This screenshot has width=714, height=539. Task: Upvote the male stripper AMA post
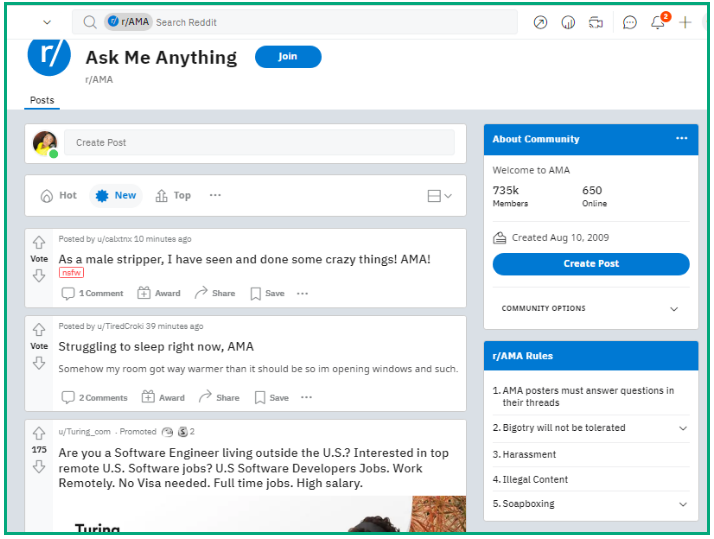click(x=39, y=242)
